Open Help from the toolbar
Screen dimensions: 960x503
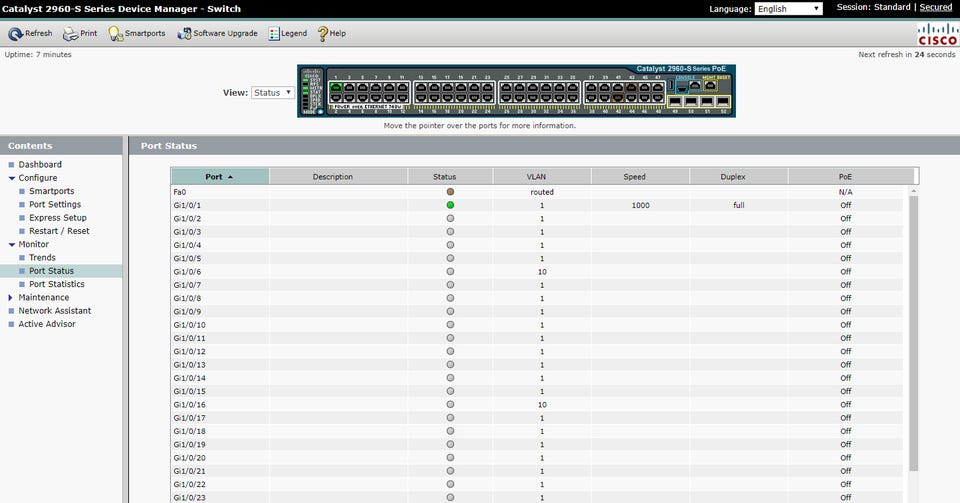pyautogui.click(x=323, y=33)
